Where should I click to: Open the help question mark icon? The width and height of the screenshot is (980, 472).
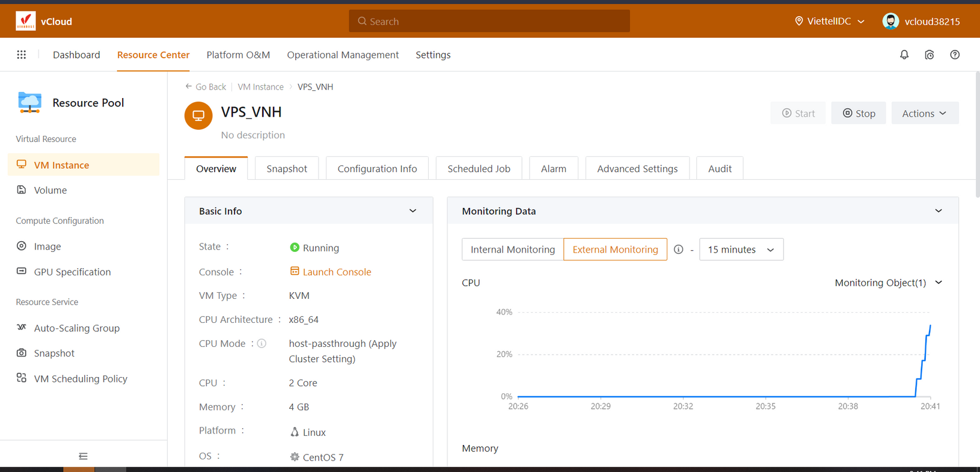[x=955, y=55]
